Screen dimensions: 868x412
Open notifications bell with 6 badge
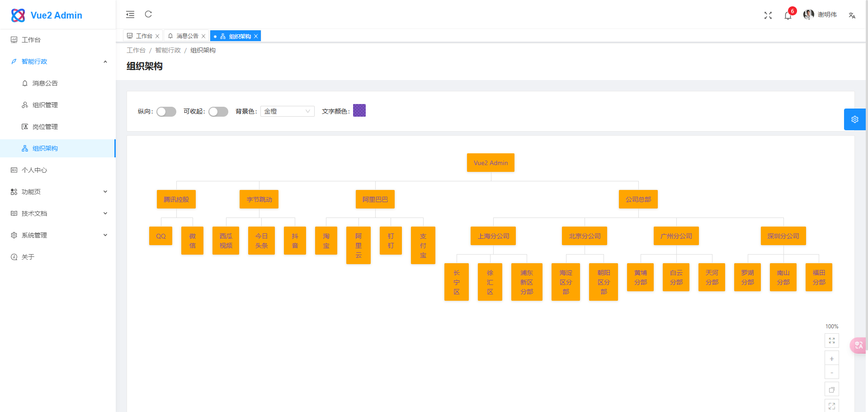point(788,15)
